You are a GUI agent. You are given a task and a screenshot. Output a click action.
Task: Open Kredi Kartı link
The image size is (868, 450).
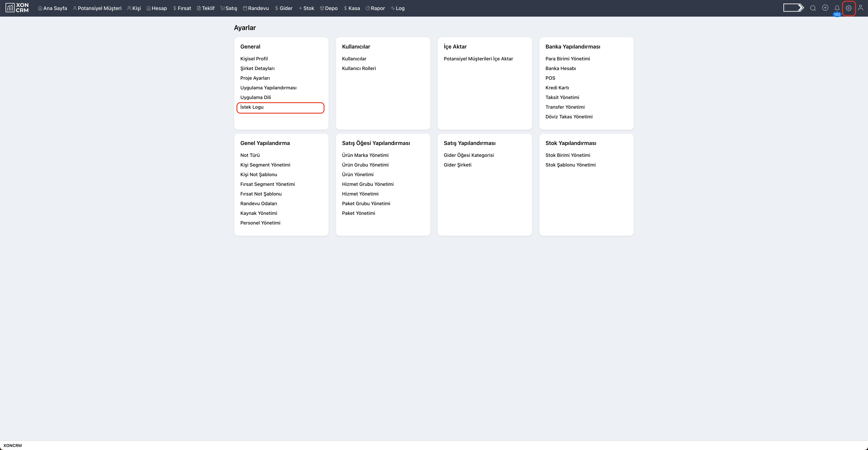point(557,88)
